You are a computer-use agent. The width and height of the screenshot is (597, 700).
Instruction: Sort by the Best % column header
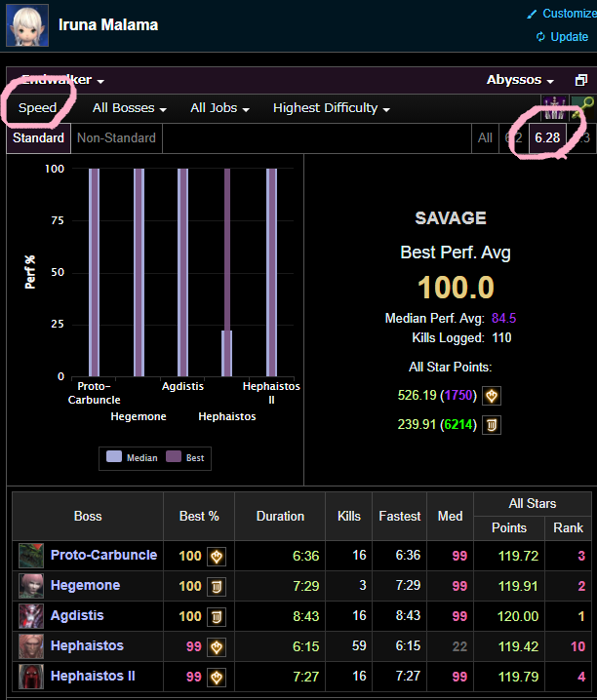tap(199, 517)
